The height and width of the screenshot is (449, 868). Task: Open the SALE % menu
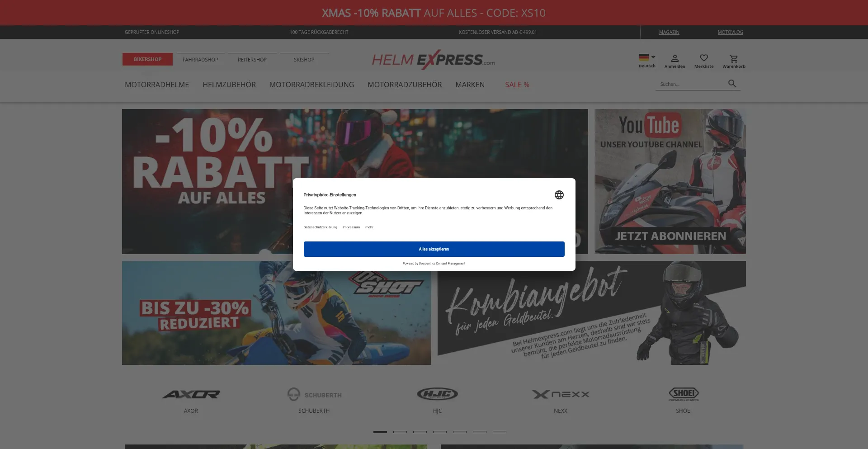[517, 85]
